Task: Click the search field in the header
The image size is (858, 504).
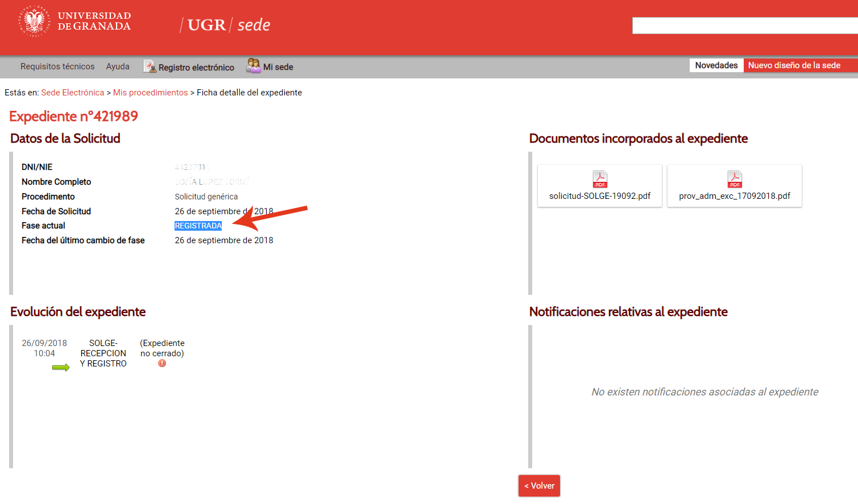Action: click(x=745, y=26)
